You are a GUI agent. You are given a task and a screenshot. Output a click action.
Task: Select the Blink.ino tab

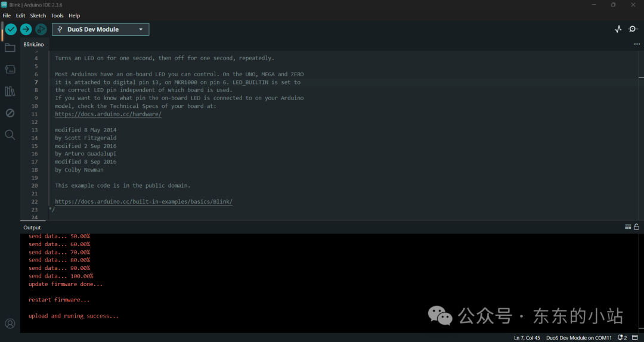(x=33, y=44)
